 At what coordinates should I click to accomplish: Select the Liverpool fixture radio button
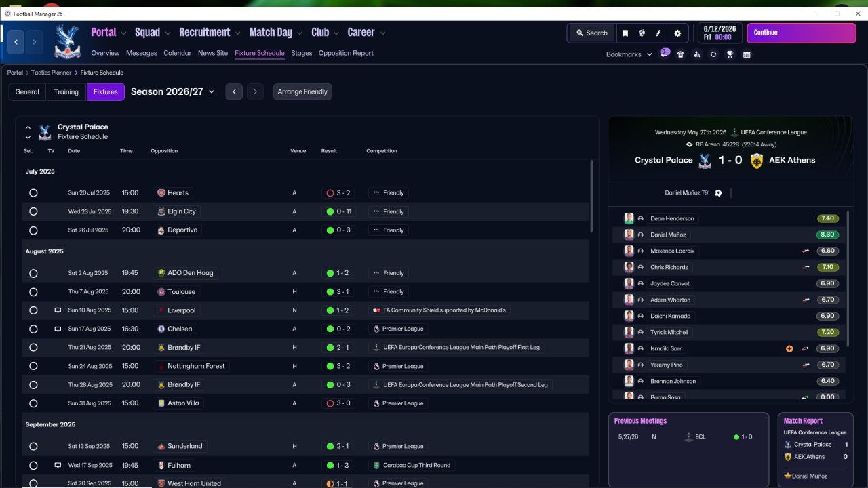tap(33, 310)
